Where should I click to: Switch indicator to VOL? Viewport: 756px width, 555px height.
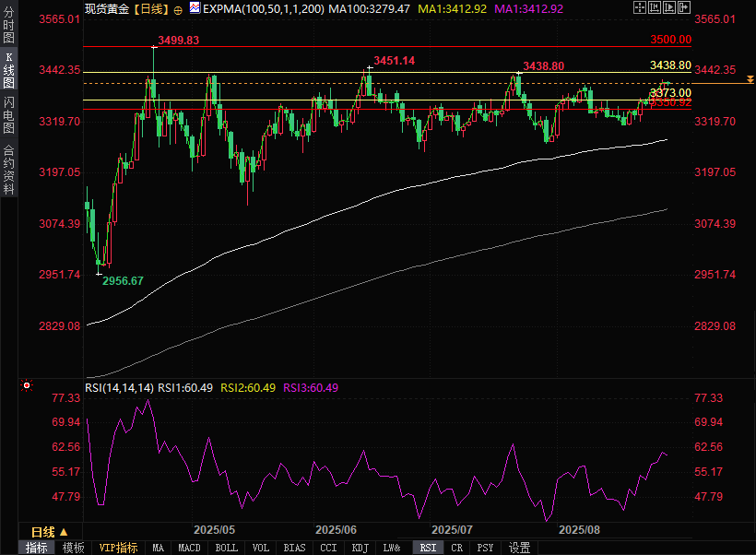click(261, 548)
